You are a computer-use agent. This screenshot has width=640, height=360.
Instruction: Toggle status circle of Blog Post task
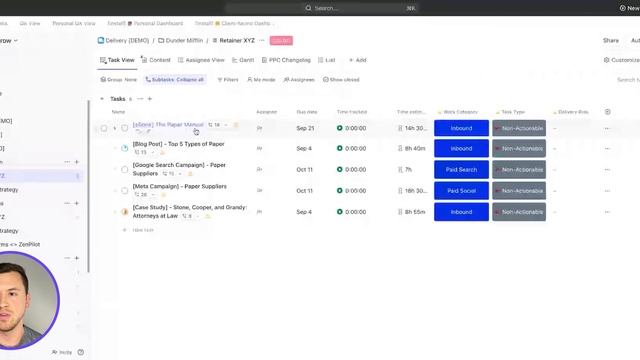pos(124,148)
